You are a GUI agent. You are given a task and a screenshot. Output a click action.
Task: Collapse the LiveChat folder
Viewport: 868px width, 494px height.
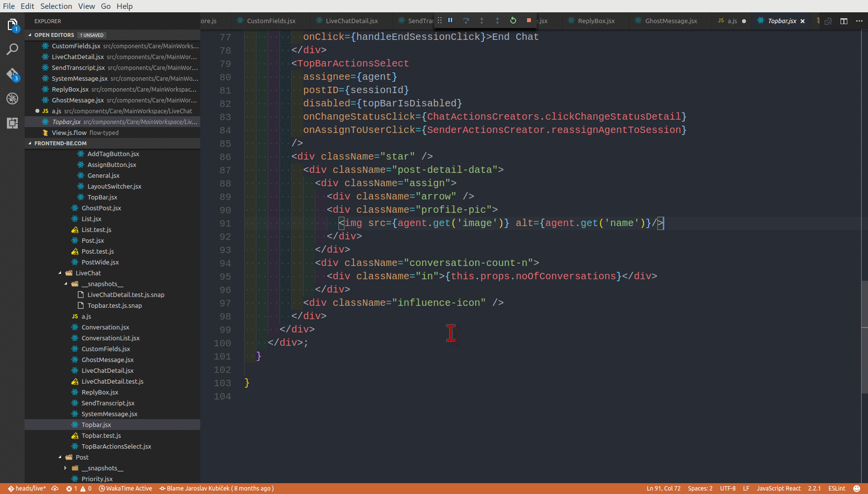click(x=88, y=273)
